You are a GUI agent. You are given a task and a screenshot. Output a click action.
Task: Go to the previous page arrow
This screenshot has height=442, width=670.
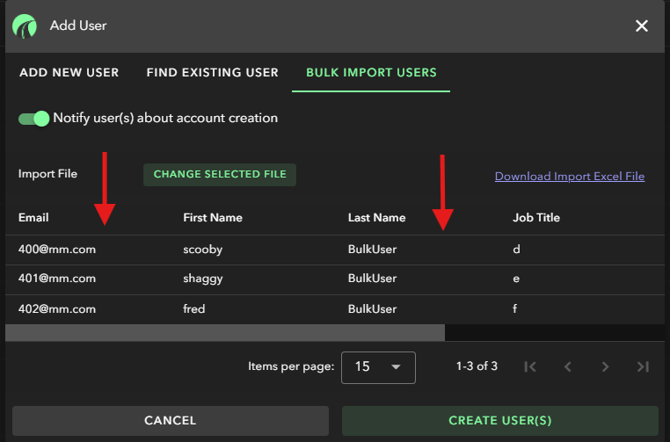[x=567, y=367]
